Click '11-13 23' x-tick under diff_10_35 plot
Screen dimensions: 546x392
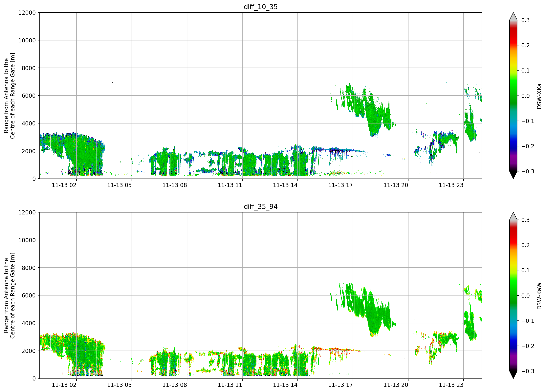coord(451,185)
